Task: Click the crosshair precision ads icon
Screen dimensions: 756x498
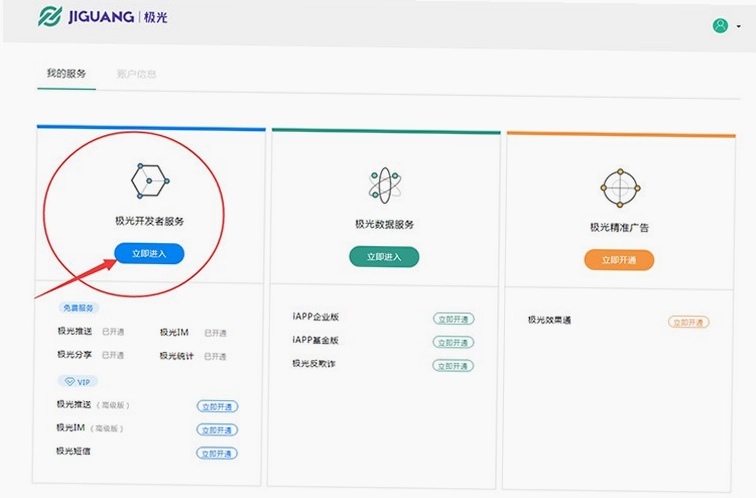Action: pos(620,188)
